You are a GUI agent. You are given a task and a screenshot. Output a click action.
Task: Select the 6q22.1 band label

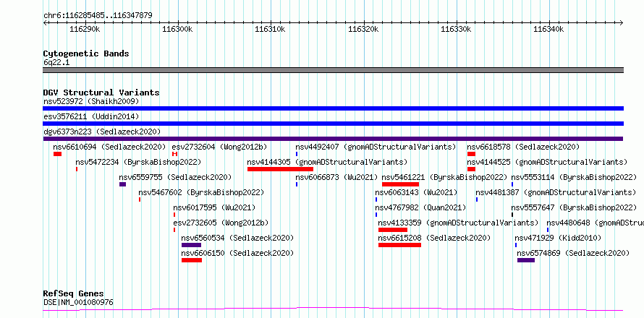coord(56,63)
